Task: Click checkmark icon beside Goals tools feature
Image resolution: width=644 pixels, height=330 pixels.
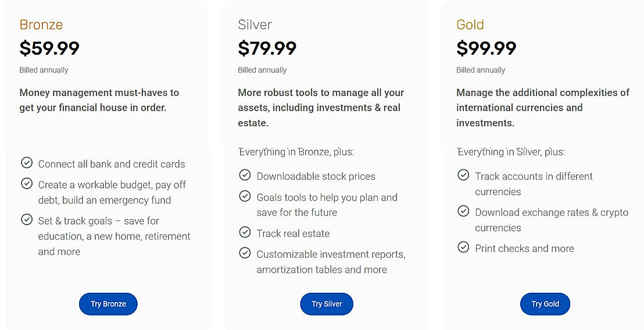Action: pyautogui.click(x=245, y=196)
